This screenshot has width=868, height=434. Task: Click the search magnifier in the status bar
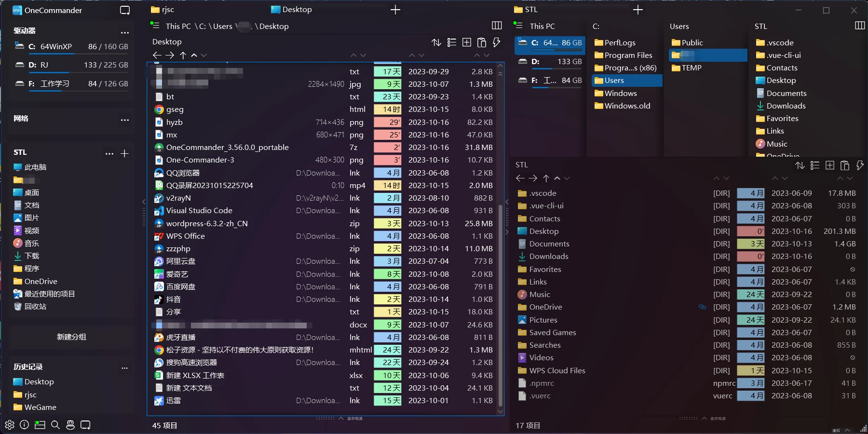[55, 425]
